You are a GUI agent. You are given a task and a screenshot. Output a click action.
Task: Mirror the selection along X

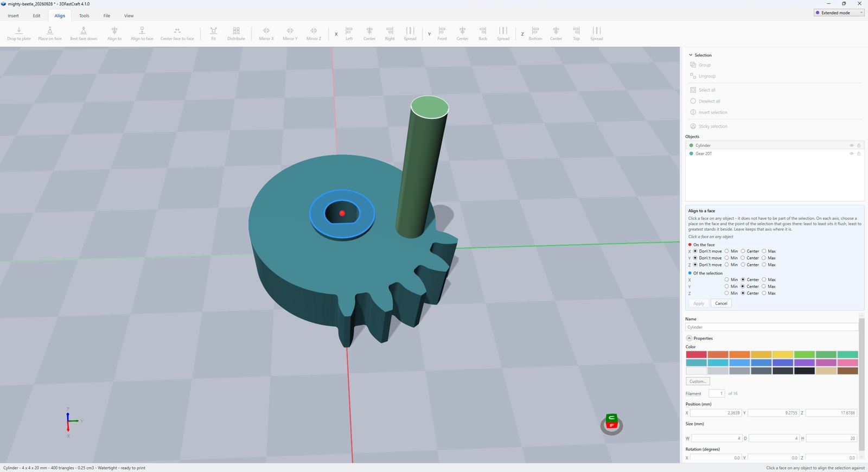coord(266,34)
